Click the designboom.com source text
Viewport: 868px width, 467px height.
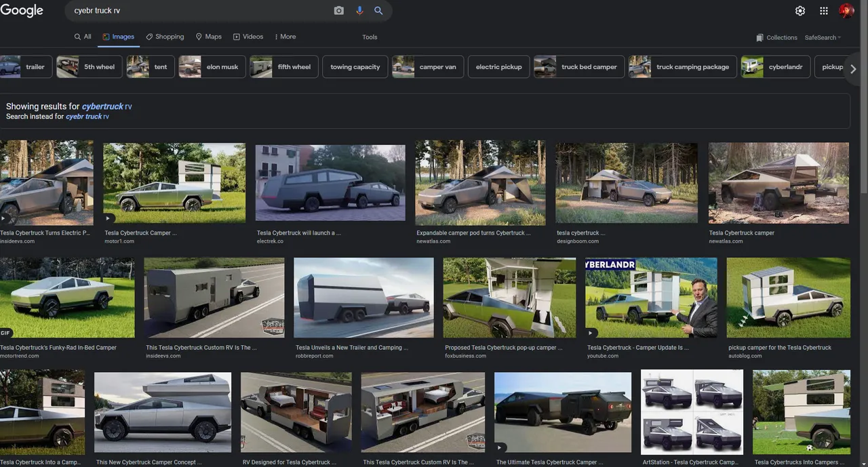578,241
